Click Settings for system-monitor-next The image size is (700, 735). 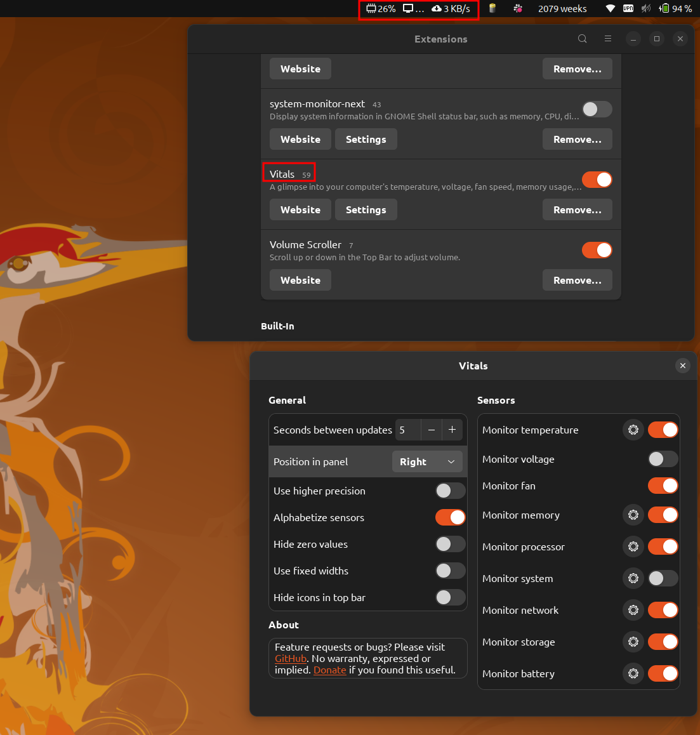tap(366, 139)
